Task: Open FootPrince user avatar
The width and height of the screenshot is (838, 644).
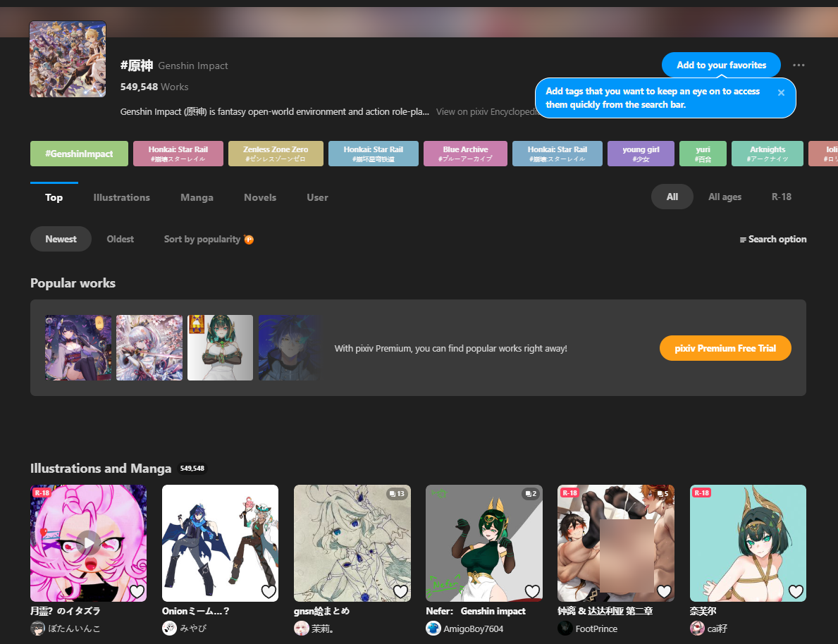Action: pyautogui.click(x=565, y=628)
